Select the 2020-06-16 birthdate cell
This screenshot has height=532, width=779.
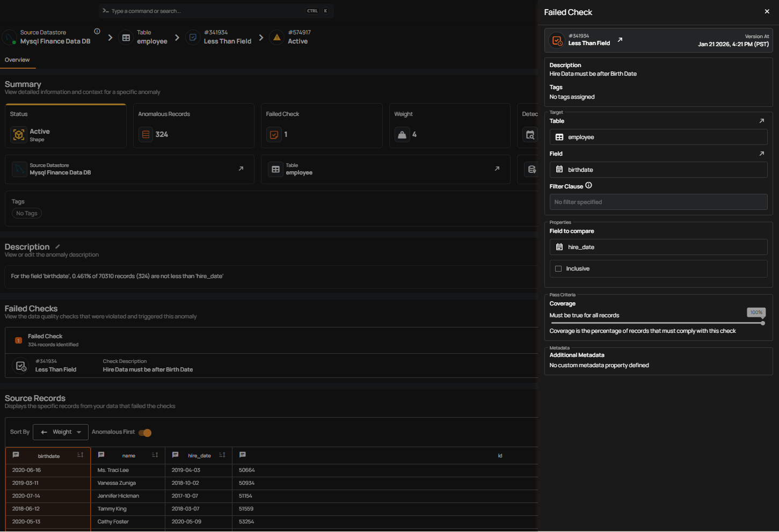coord(48,470)
